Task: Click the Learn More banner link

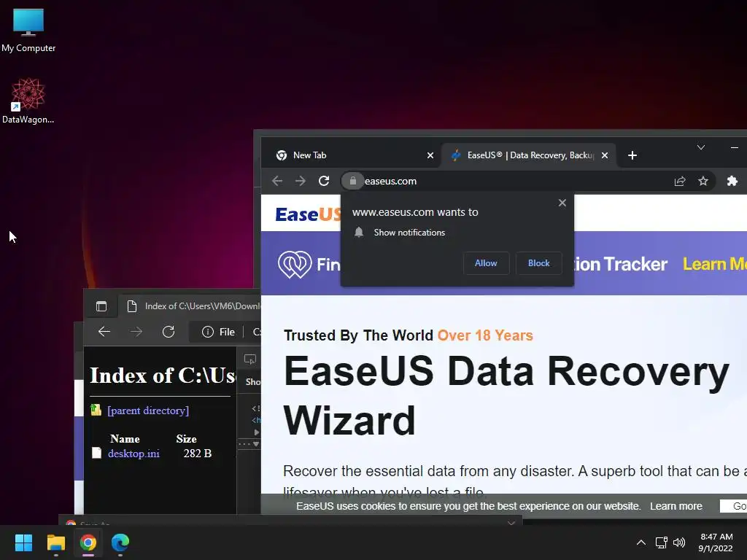Action: 715,264
